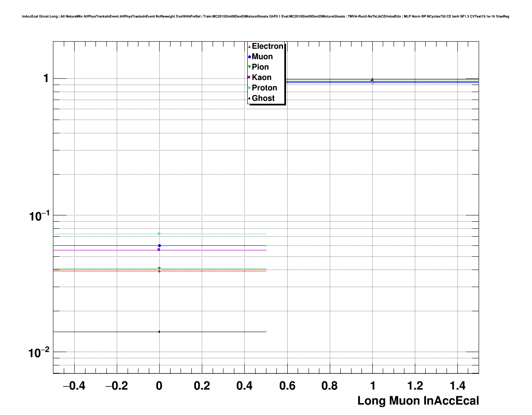Select the blue Muon data point at x=0
Image resolution: width=532 pixels, height=415 pixels.
point(159,246)
